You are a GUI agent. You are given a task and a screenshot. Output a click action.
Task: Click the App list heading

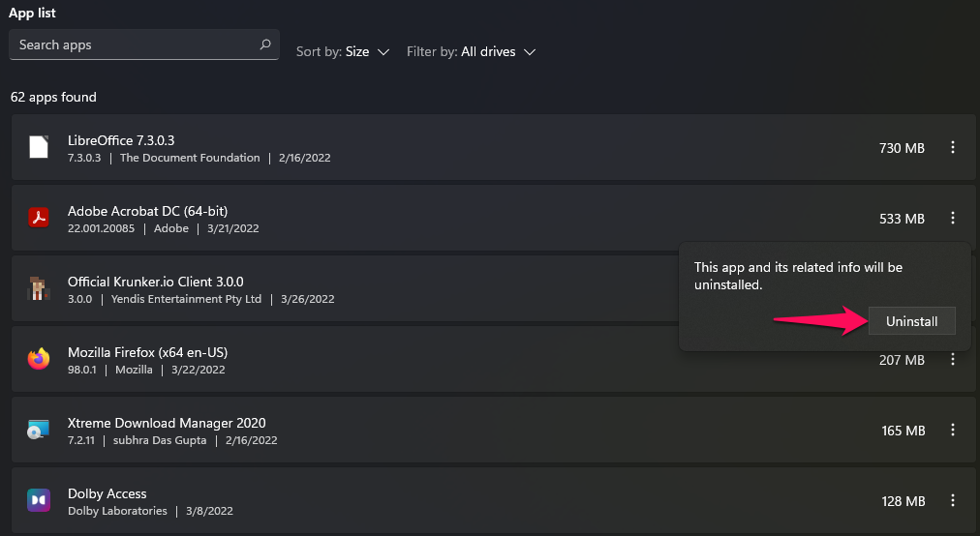tap(33, 13)
